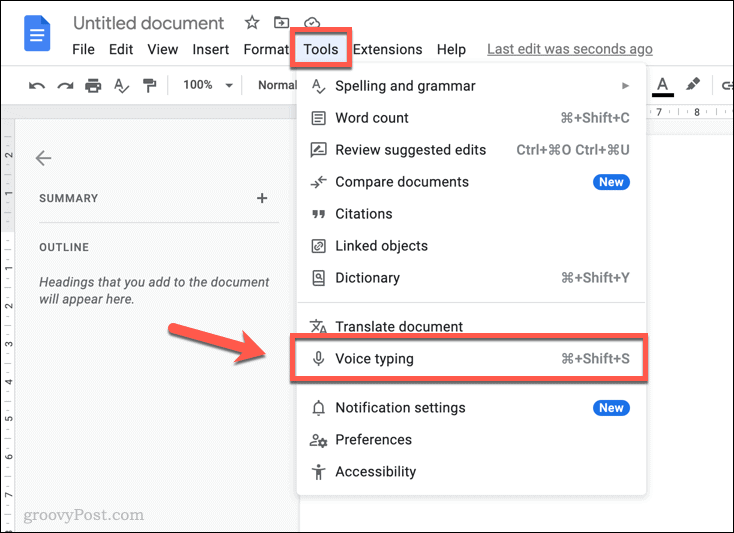Open Accessibility settings
Screen dimensions: 734x533
point(471,472)
